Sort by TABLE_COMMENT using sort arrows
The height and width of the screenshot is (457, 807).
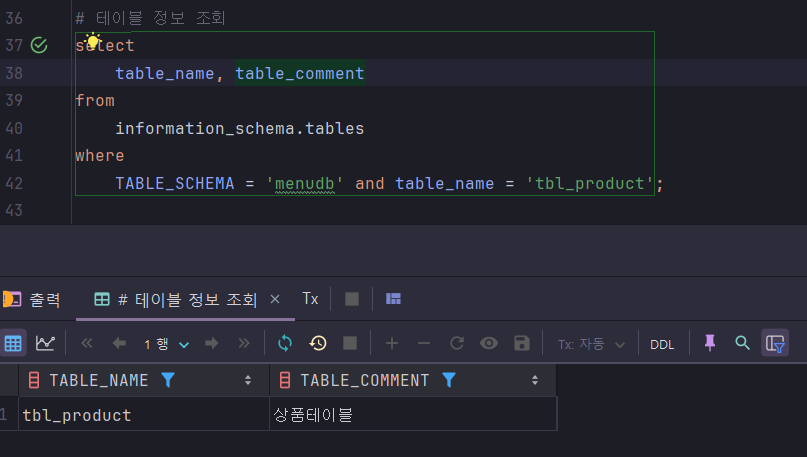point(535,380)
